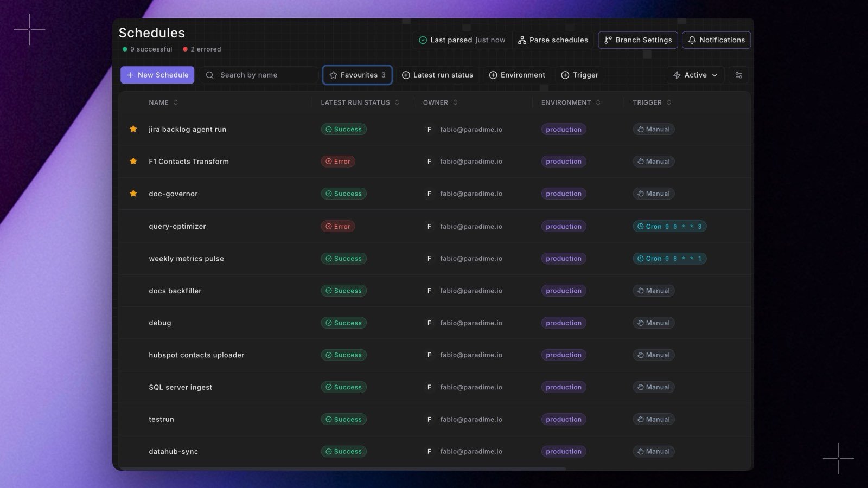Click Success badge for debug row

coord(343,323)
